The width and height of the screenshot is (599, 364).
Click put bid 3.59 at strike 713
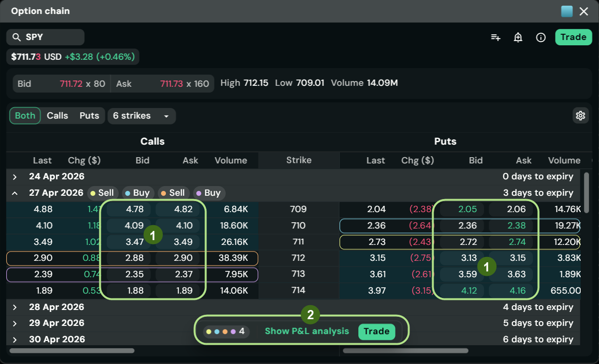[462, 274]
